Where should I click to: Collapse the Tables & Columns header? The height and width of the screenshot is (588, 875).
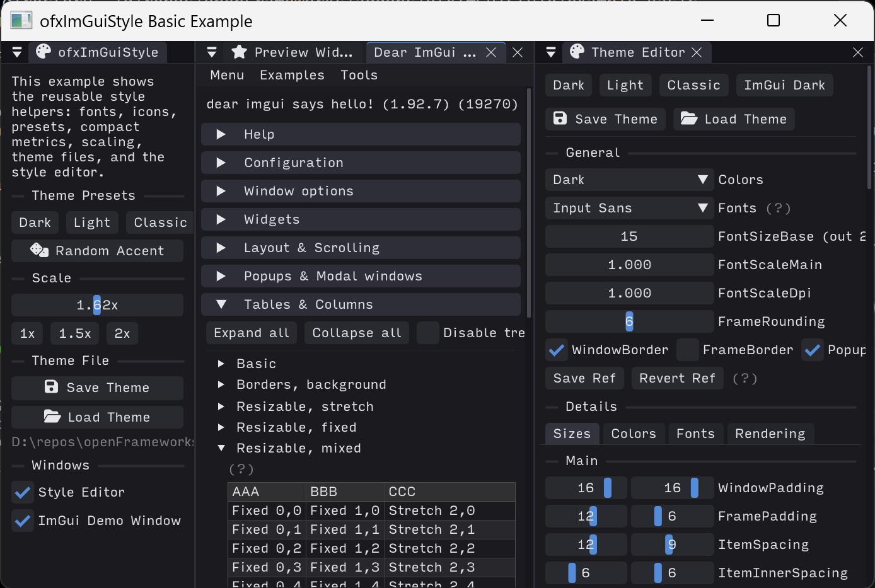(361, 304)
